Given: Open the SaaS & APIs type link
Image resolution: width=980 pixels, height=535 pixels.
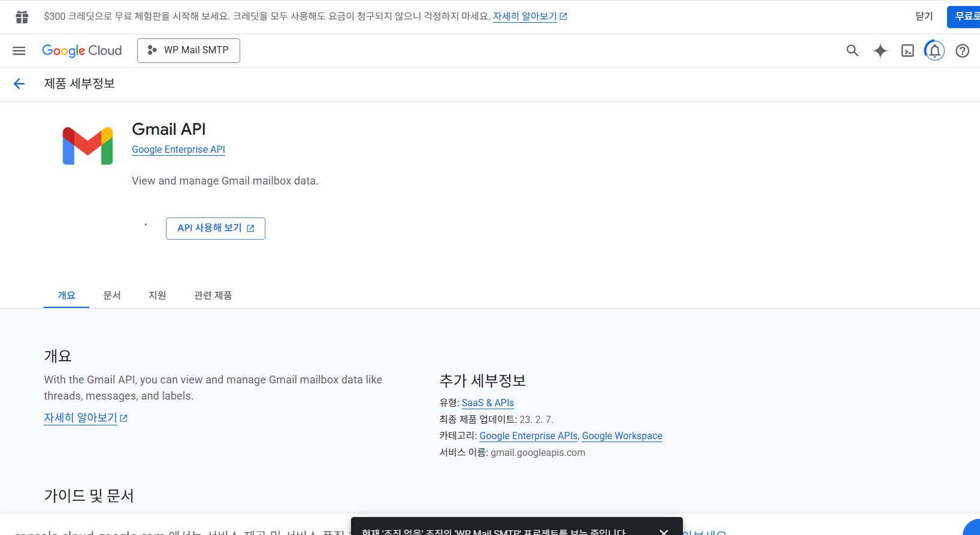Looking at the screenshot, I should pos(488,403).
